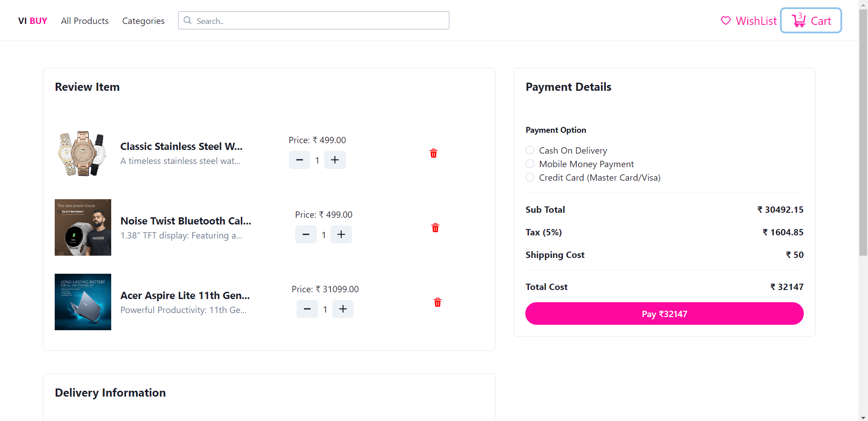Open the Cart with 3 items
This screenshot has height=421, width=868.
coord(811,20)
